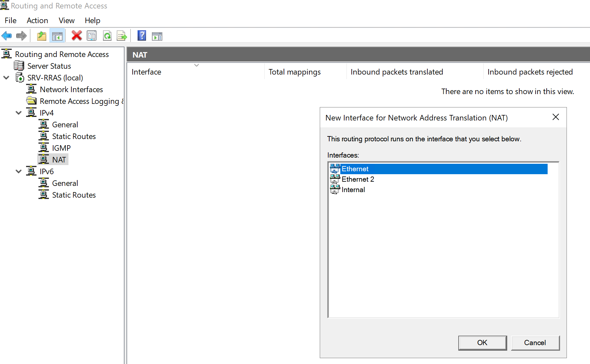Collapse the IPv4 tree node
Image resolution: width=590 pixels, height=364 pixels.
click(x=19, y=113)
